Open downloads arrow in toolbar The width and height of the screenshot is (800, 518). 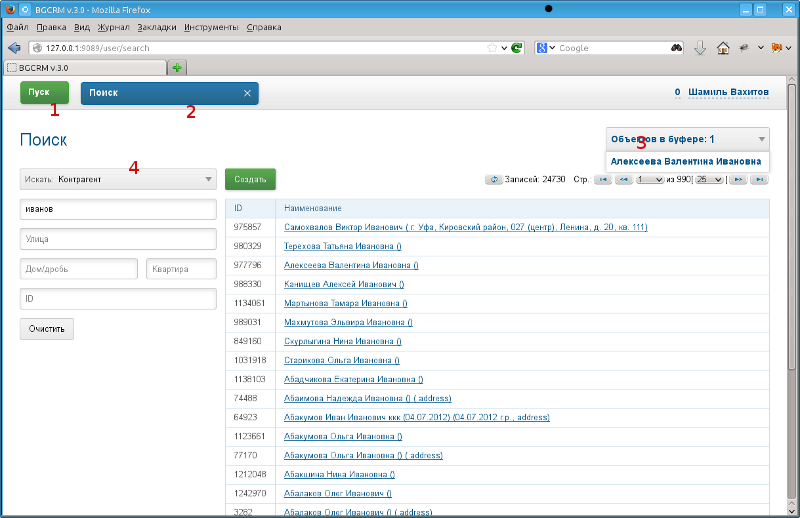coord(700,48)
